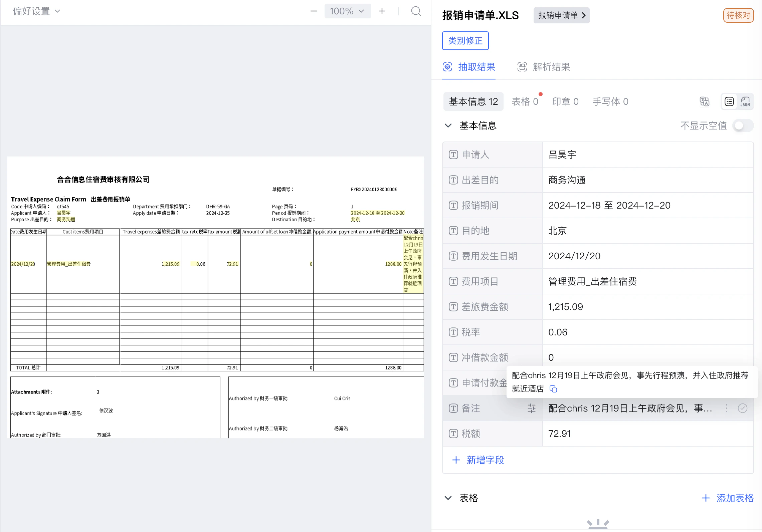Switch to the 解析结果 tab

click(543, 67)
